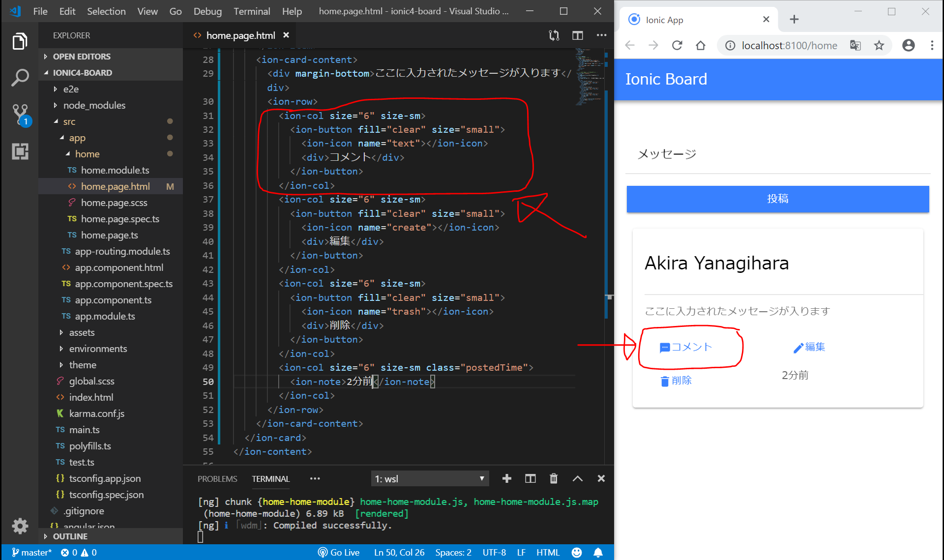
Task: Bookmark page with star icon in Chrome
Action: [879, 46]
